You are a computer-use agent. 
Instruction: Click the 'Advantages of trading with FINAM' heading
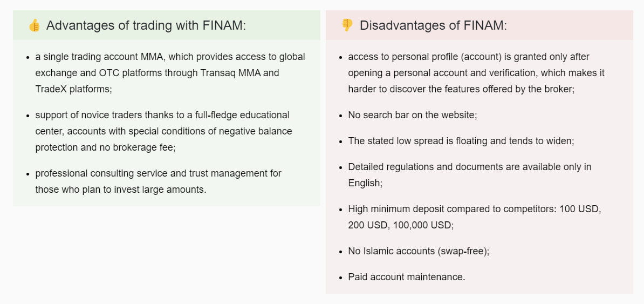point(146,25)
